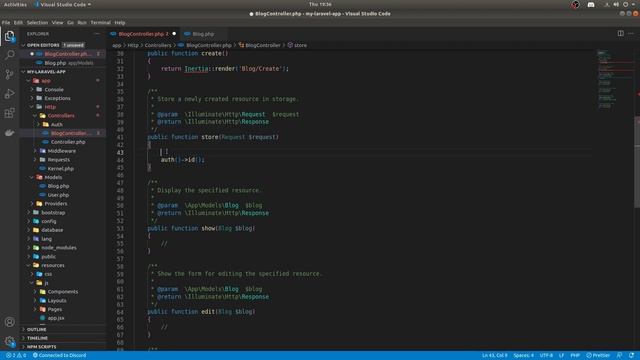Switch to the Blog.php tab

[x=203, y=34]
